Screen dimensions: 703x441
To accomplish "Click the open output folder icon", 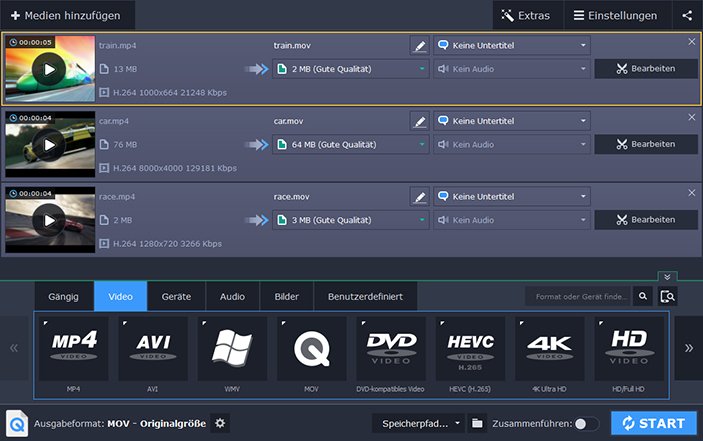I will pos(478,423).
